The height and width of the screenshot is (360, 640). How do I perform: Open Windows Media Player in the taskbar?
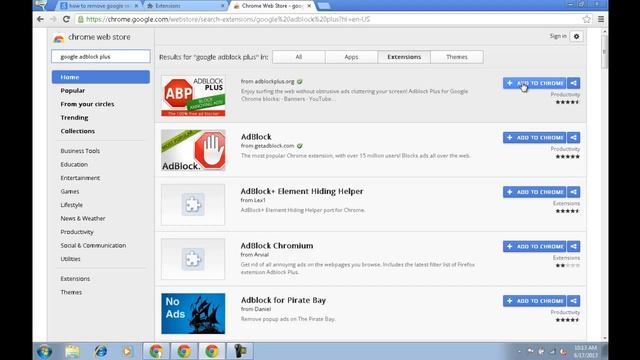click(127, 351)
